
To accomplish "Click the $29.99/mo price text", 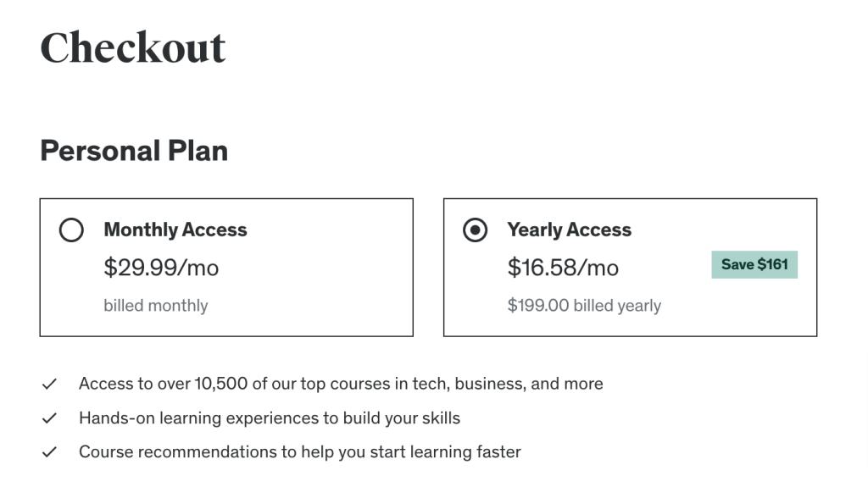I will point(161,268).
